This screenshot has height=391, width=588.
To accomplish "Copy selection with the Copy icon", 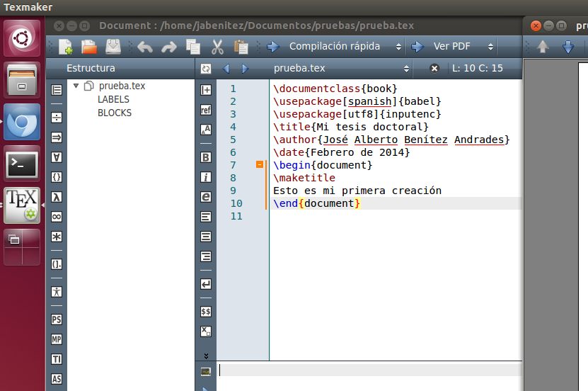I will coord(193,47).
